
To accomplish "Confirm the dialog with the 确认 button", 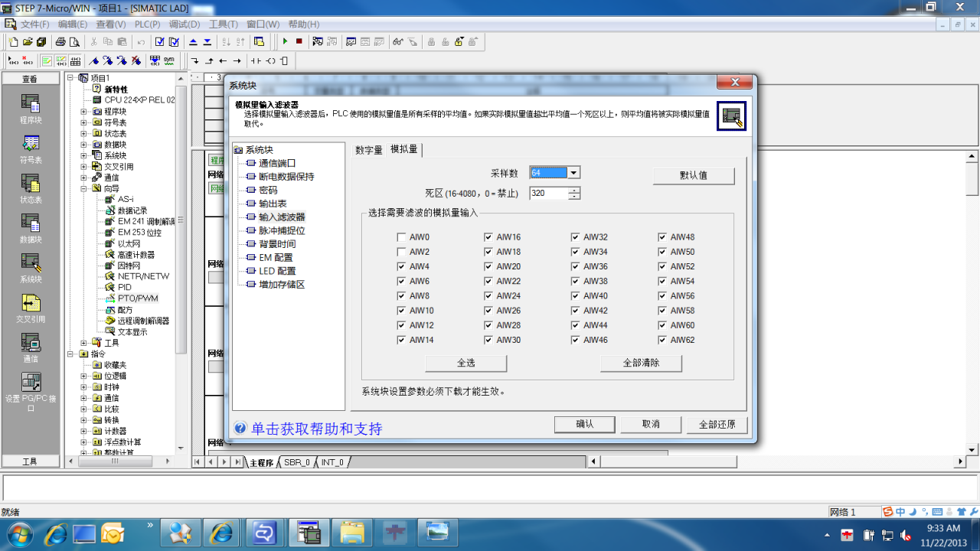I will (585, 424).
